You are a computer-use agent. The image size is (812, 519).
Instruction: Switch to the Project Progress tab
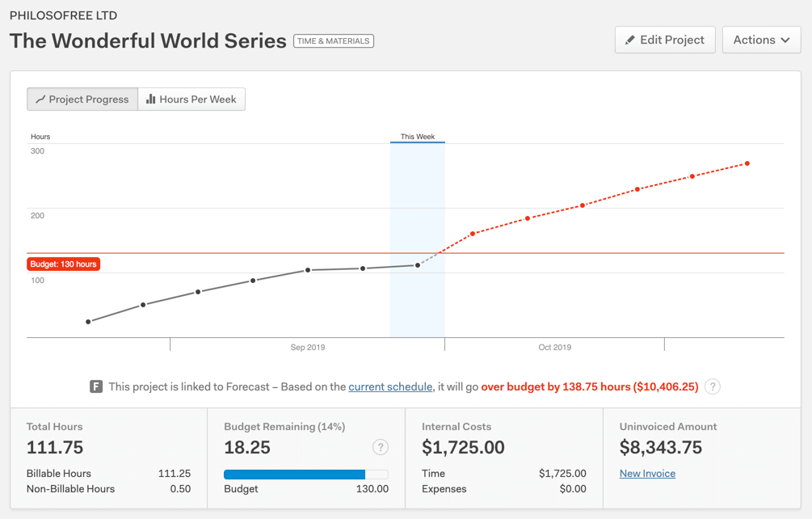coord(82,99)
